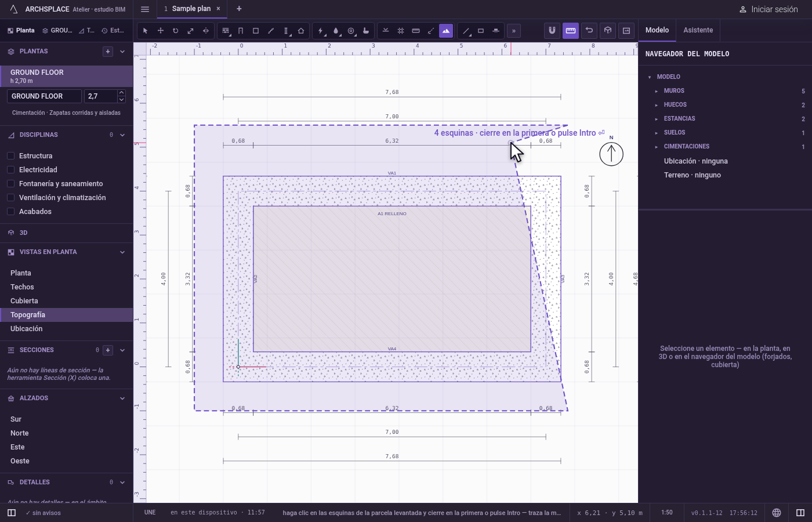Image resolution: width=812 pixels, height=522 pixels.
Task: Check the Electricidad discipline
Action: pyautogui.click(x=10, y=170)
